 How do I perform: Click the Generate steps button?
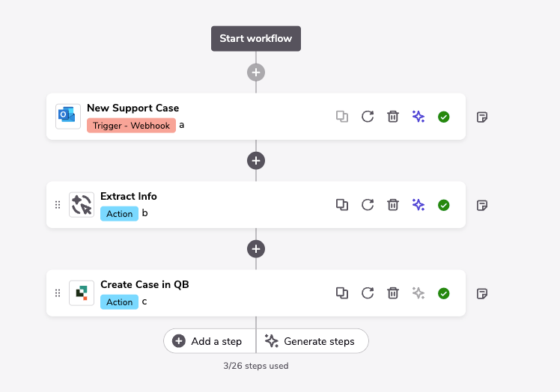click(310, 341)
